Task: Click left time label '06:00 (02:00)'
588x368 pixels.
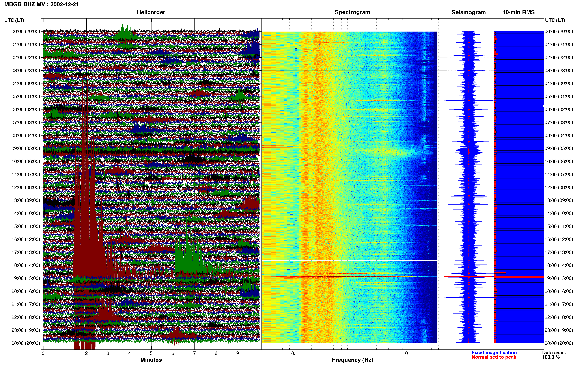Action: pos(26,109)
